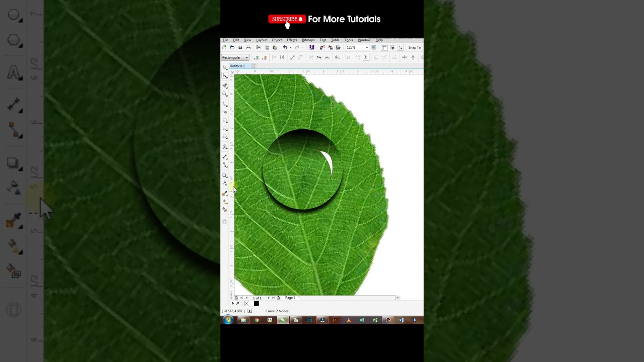Open the Object menu
Image resolution: width=644 pixels, height=362 pixels.
coord(277,40)
